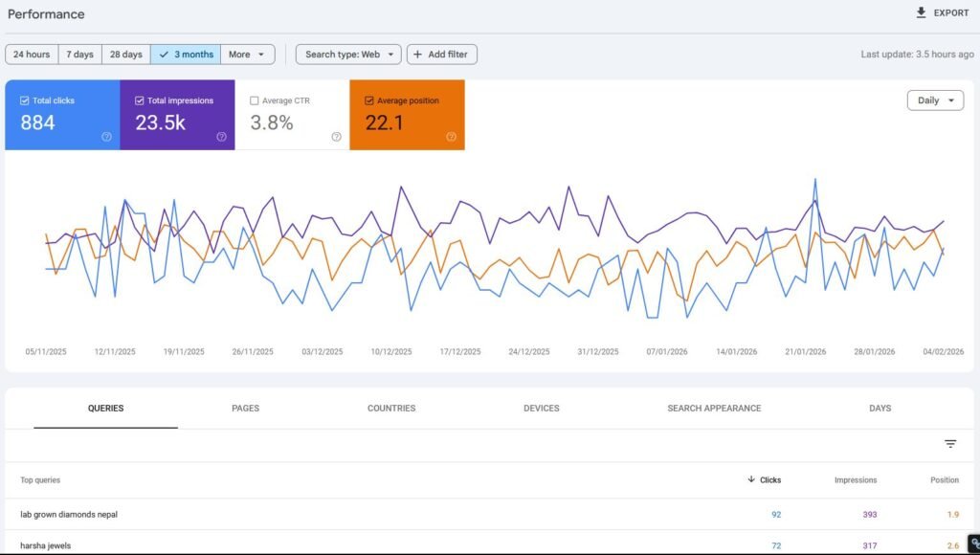Click the clicks value 92
This screenshot has height=555, width=980.
(x=776, y=515)
